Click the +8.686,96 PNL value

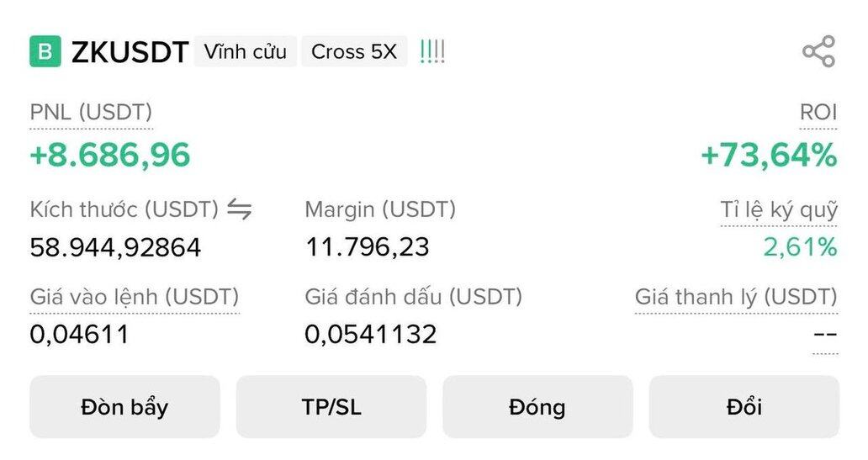pyautogui.click(x=110, y=155)
